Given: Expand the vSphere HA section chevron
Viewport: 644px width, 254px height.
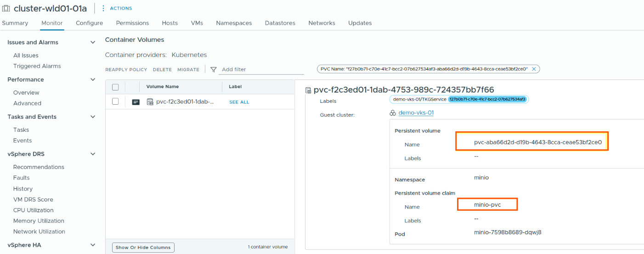Looking at the screenshot, I should (93, 245).
